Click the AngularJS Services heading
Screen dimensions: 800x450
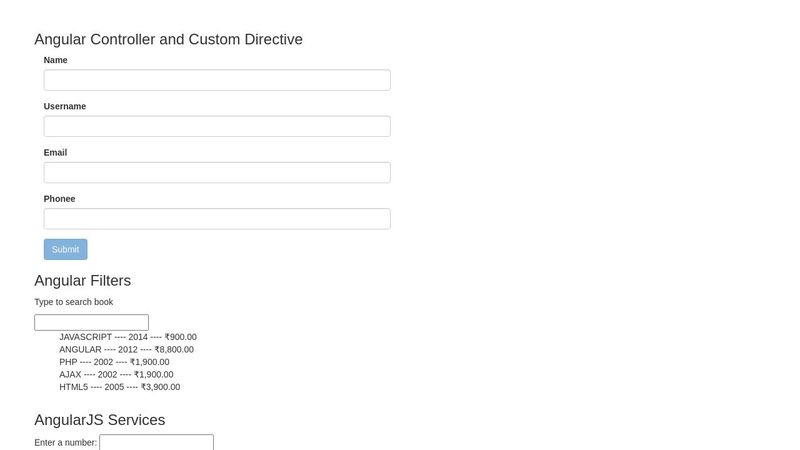click(x=99, y=420)
